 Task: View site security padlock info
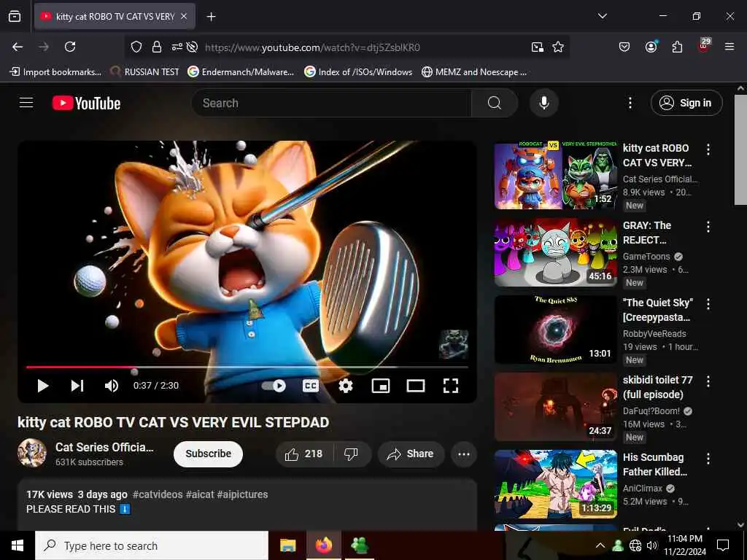tap(156, 47)
